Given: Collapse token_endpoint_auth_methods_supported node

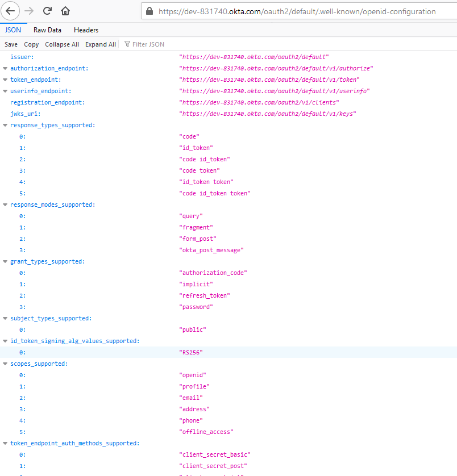Looking at the screenshot, I should pyautogui.click(x=5, y=443).
